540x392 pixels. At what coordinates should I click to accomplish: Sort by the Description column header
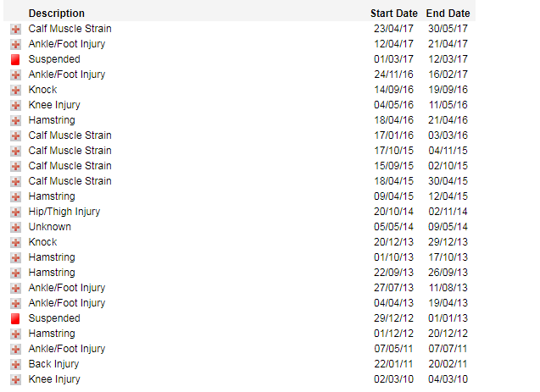click(x=56, y=14)
